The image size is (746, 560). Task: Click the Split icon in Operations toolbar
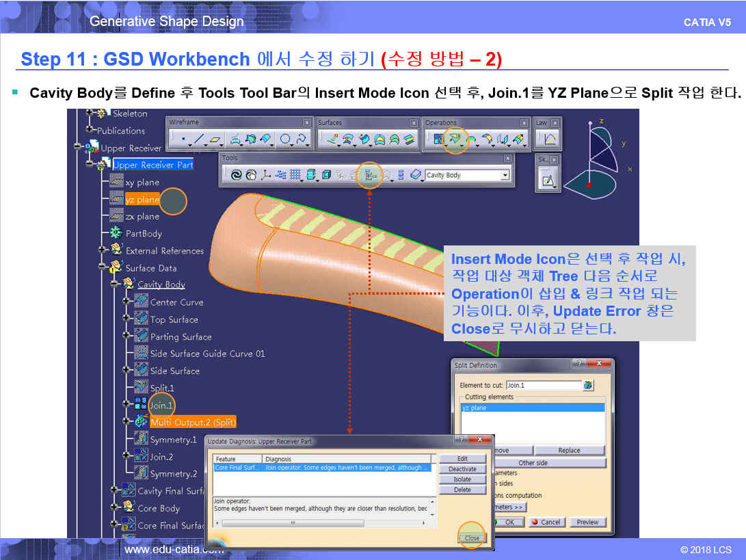coord(454,139)
